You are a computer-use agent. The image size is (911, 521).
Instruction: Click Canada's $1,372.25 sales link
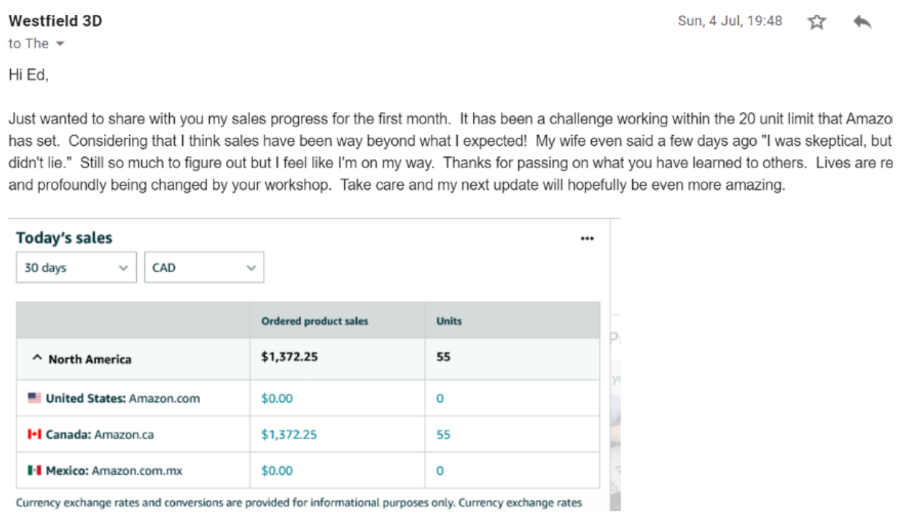pyautogui.click(x=289, y=434)
